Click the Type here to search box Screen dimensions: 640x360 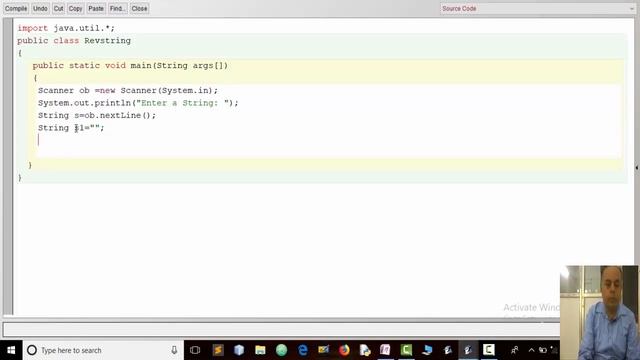pyautogui.click(x=103, y=350)
